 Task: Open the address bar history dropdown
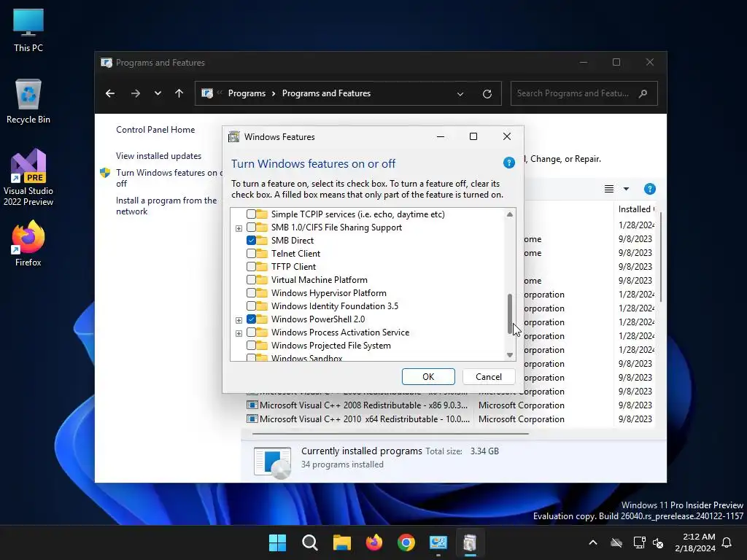[x=460, y=94]
